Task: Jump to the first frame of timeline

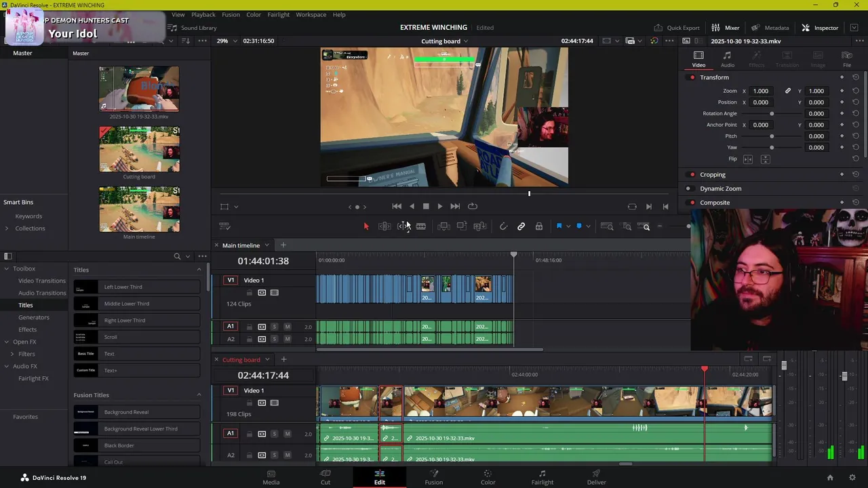Action: 397,206
